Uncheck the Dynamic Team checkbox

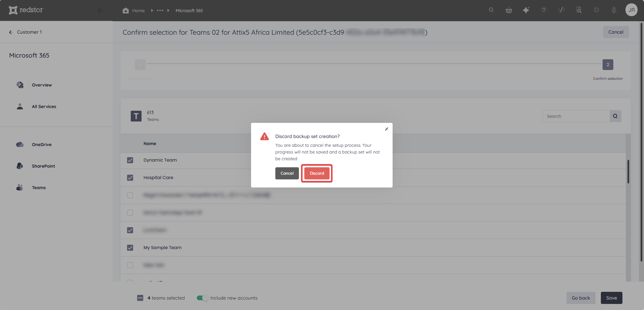(130, 160)
